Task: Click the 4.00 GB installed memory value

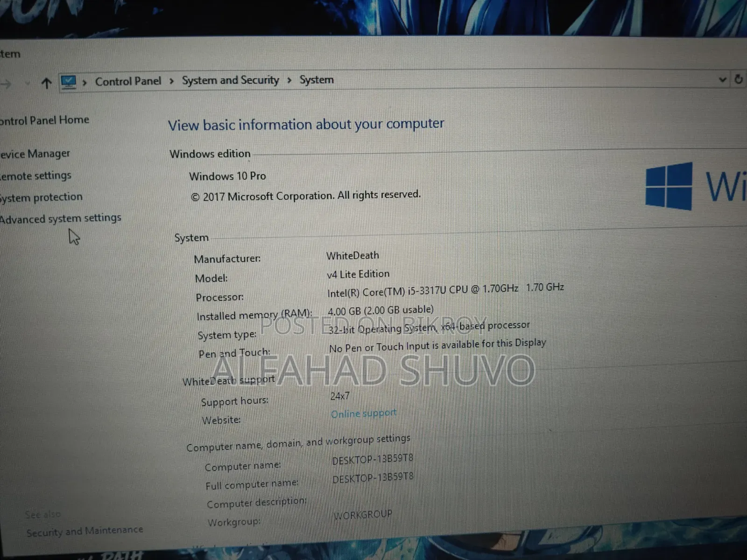Action: tap(381, 310)
